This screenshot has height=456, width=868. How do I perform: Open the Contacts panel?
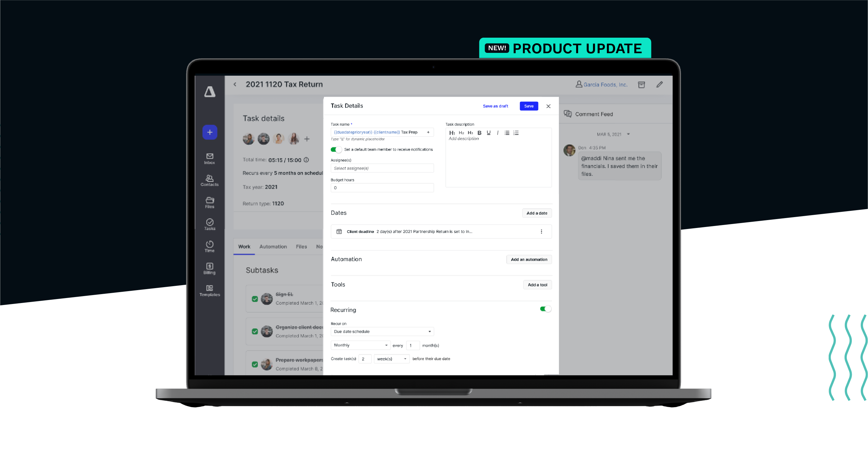[210, 181]
